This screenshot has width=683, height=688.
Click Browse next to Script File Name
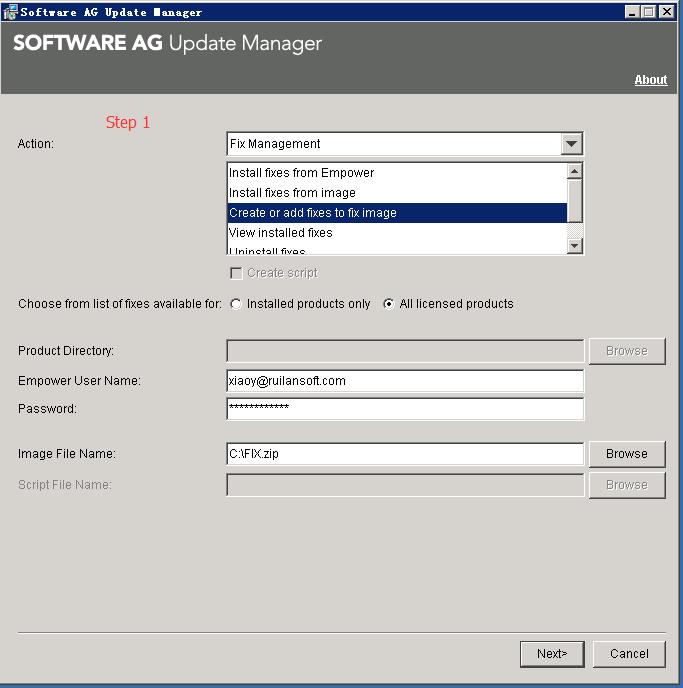tap(627, 485)
